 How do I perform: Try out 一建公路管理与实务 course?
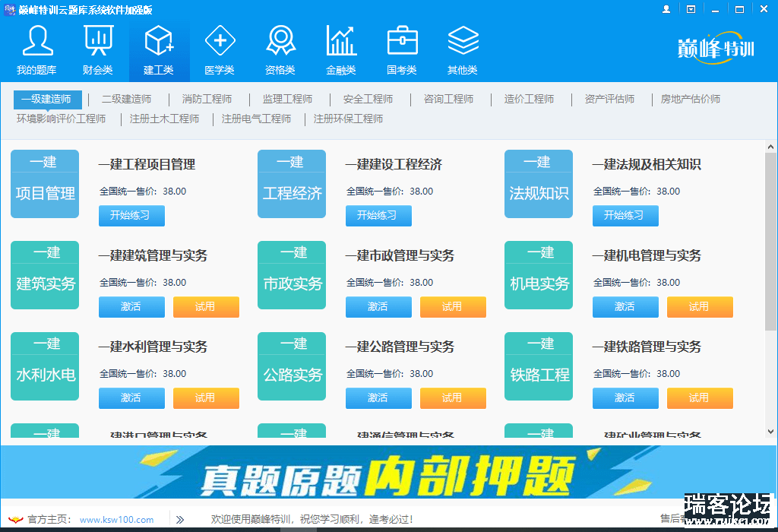[453, 398]
